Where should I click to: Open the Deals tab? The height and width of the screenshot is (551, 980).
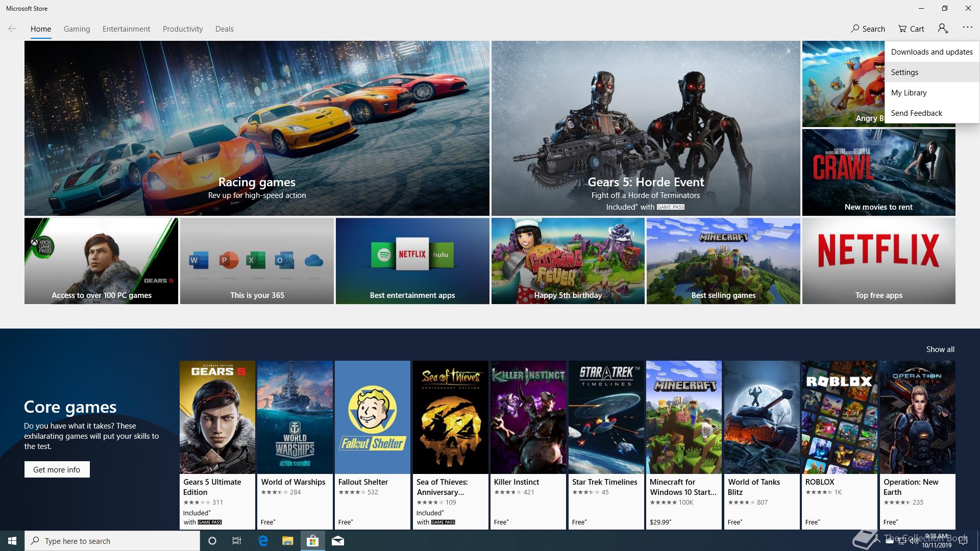(224, 29)
